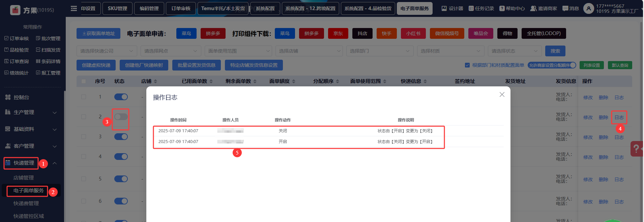The image size is (644, 222).
Task: Sort by 快递信息 column
Action: pyautogui.click(x=425, y=81)
